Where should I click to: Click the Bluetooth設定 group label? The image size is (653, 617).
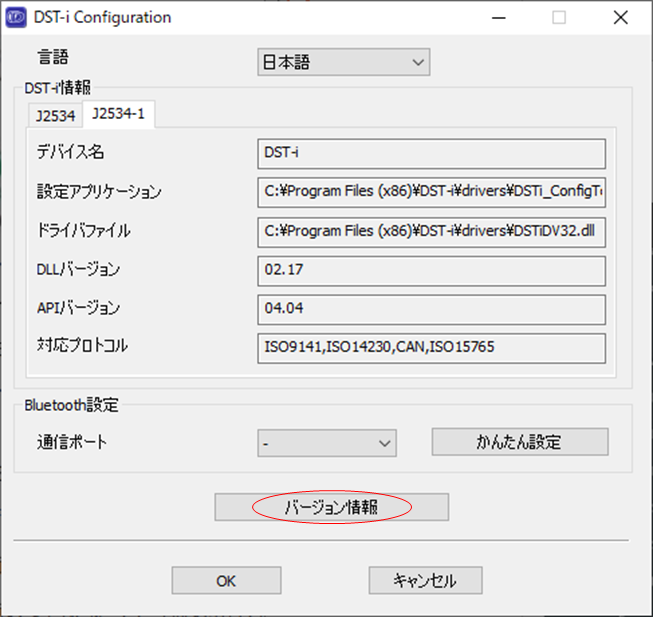tap(72, 405)
